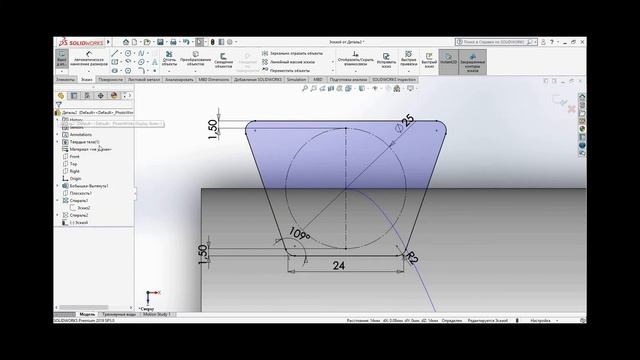Click the Display/Delete Relations tool
Viewport: 640px width, 360px height.
pyautogui.click(x=356, y=58)
